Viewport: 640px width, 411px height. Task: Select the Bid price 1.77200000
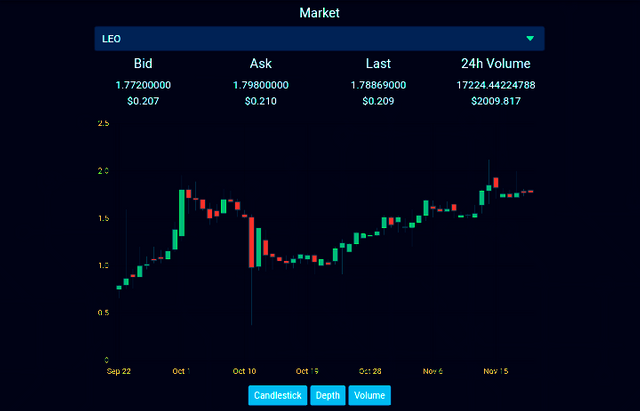pos(143,85)
